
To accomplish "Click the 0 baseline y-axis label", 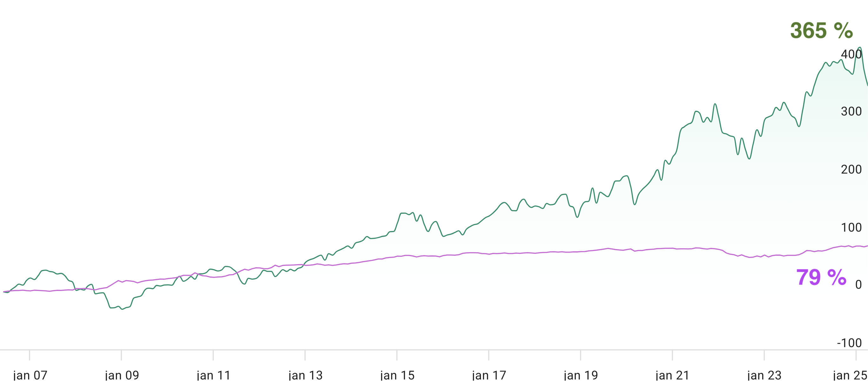I will click(858, 285).
